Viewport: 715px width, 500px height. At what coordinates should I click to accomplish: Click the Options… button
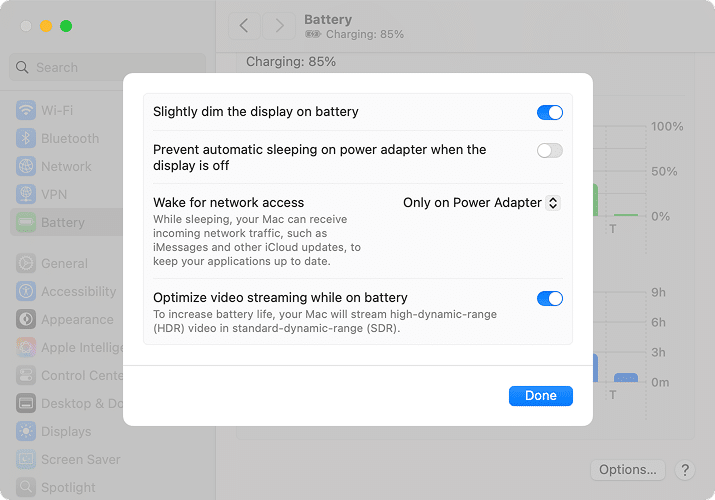click(x=628, y=469)
